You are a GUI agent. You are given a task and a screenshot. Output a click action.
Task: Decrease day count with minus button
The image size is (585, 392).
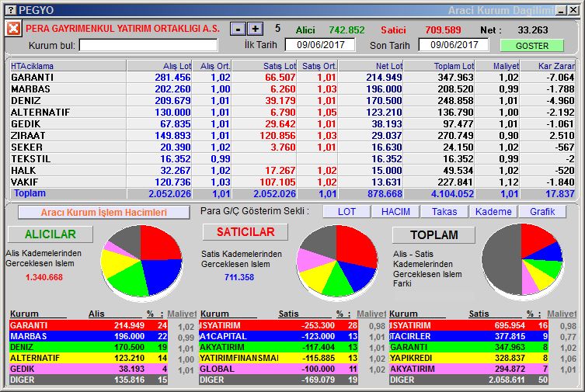pyautogui.click(x=238, y=29)
